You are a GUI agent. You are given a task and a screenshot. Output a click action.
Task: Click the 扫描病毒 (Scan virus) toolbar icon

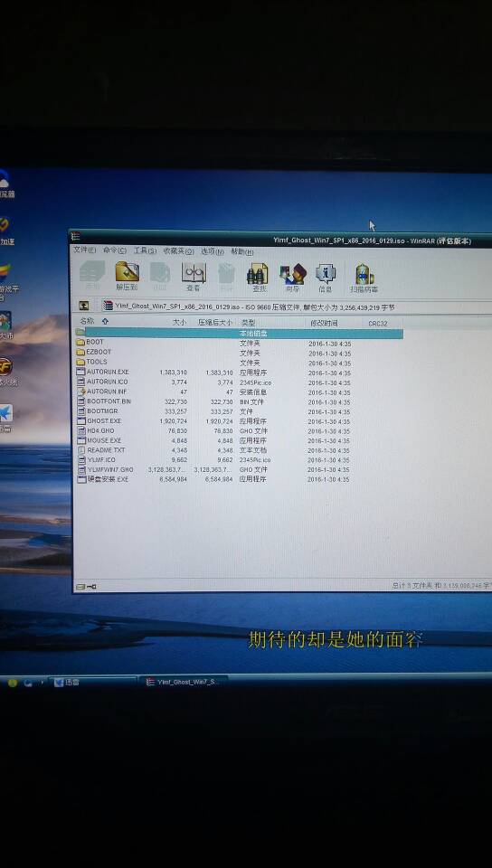coord(364,278)
